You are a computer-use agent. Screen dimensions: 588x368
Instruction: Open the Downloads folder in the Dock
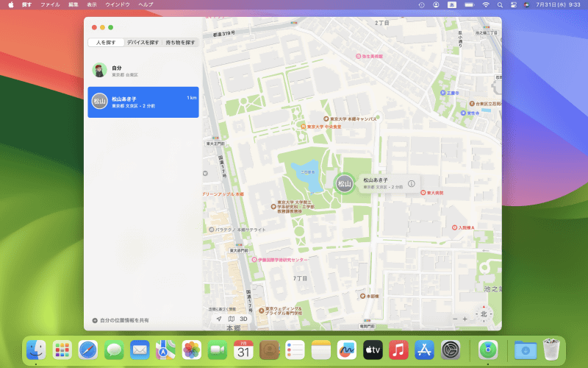(x=526, y=350)
